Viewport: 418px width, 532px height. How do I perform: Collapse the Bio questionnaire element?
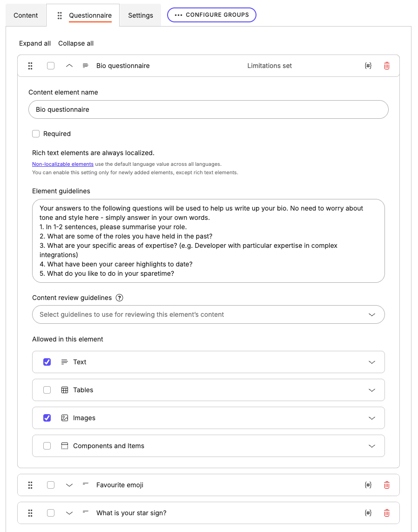(69, 66)
